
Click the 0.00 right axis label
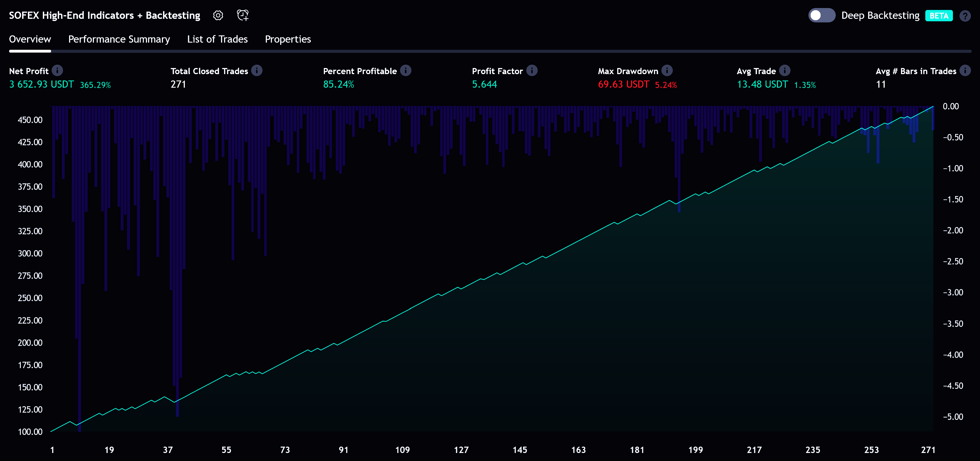[x=951, y=106]
